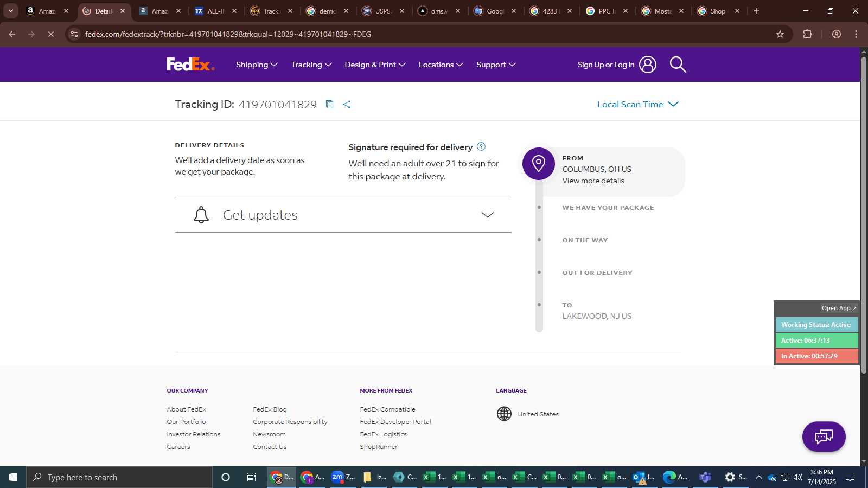Open browser extensions puzzle icon
This screenshot has width=868, height=488.
(807, 34)
